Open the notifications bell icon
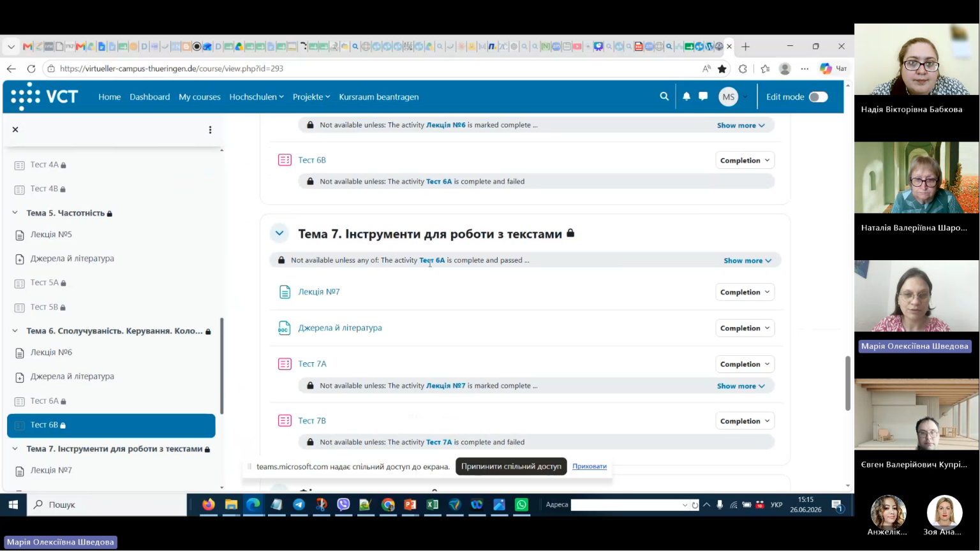The height and width of the screenshot is (551, 980). (687, 96)
